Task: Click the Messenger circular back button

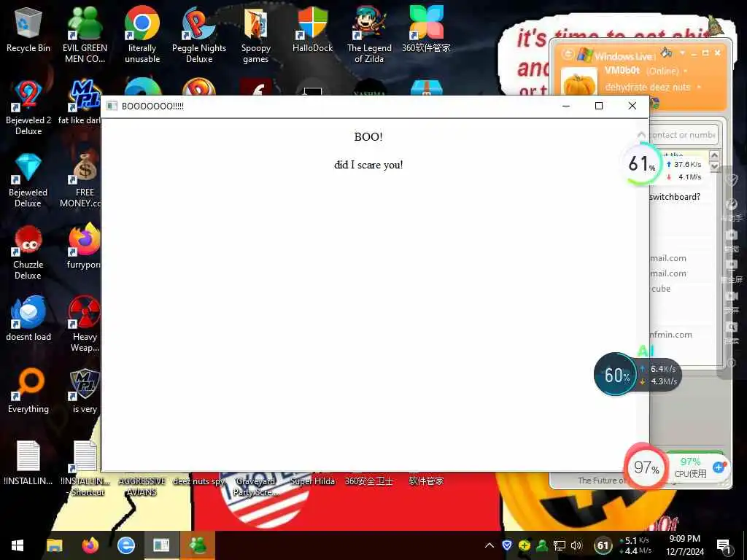Action: (568, 54)
